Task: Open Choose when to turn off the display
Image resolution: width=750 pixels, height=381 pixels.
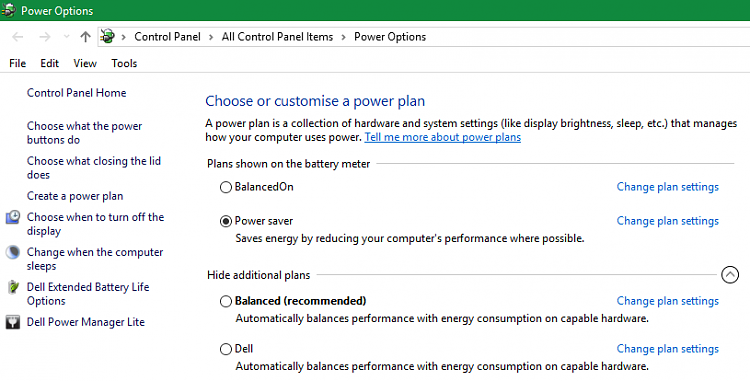Action: click(x=95, y=224)
